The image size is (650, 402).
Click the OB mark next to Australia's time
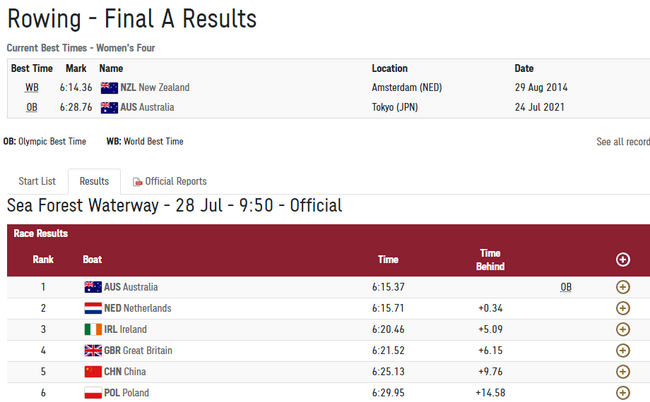click(x=565, y=287)
